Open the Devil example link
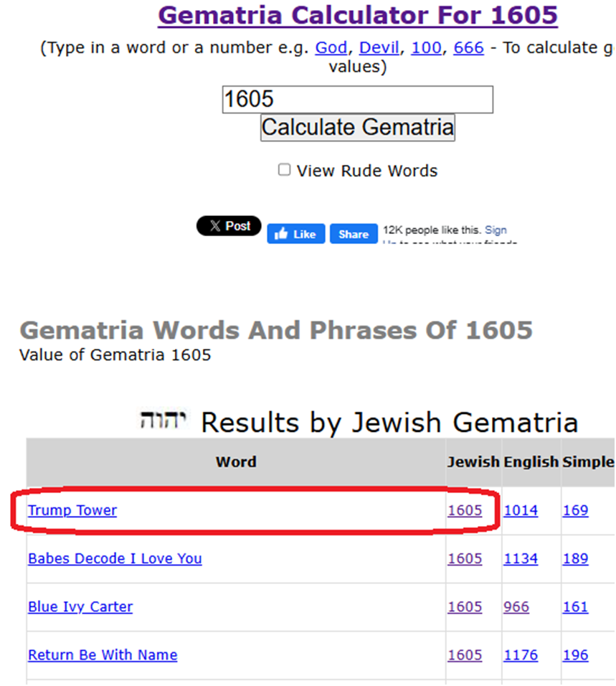The height and width of the screenshot is (686, 616). click(x=379, y=47)
